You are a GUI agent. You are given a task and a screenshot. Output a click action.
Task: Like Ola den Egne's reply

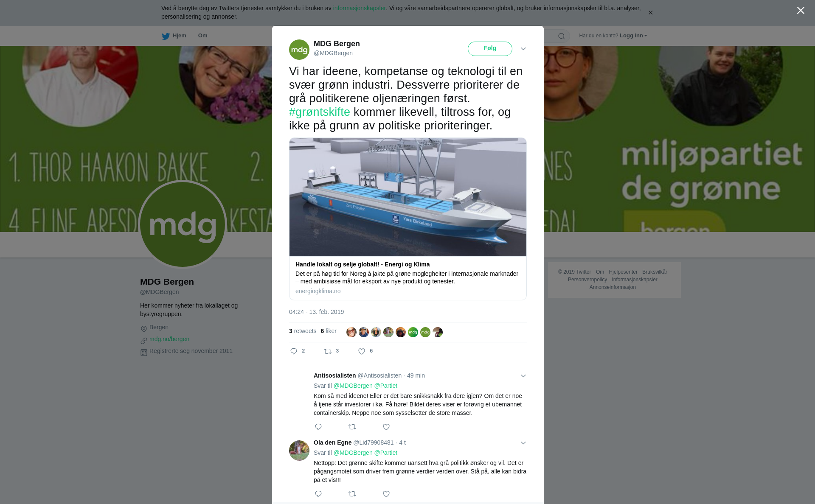[x=386, y=494]
